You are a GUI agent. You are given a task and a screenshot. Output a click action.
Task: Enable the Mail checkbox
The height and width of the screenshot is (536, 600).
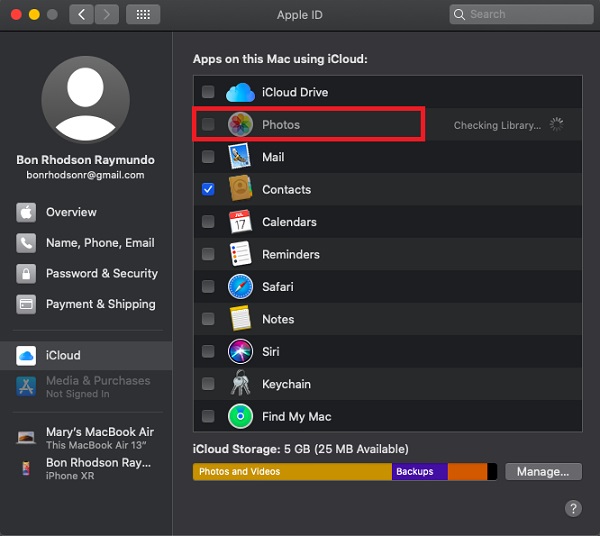pyautogui.click(x=208, y=156)
